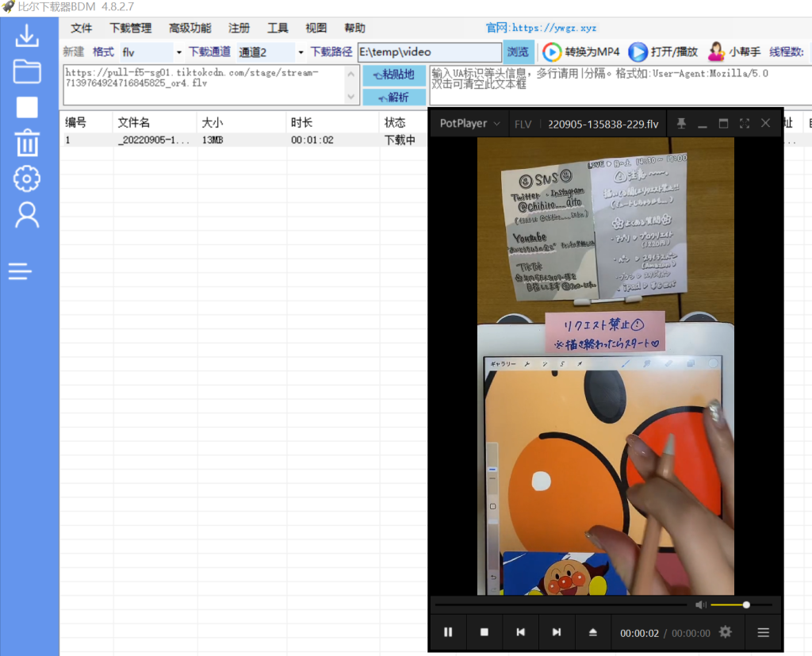The width and height of the screenshot is (812, 656).
Task: Stop playback in PotPlayer
Action: pos(485,631)
